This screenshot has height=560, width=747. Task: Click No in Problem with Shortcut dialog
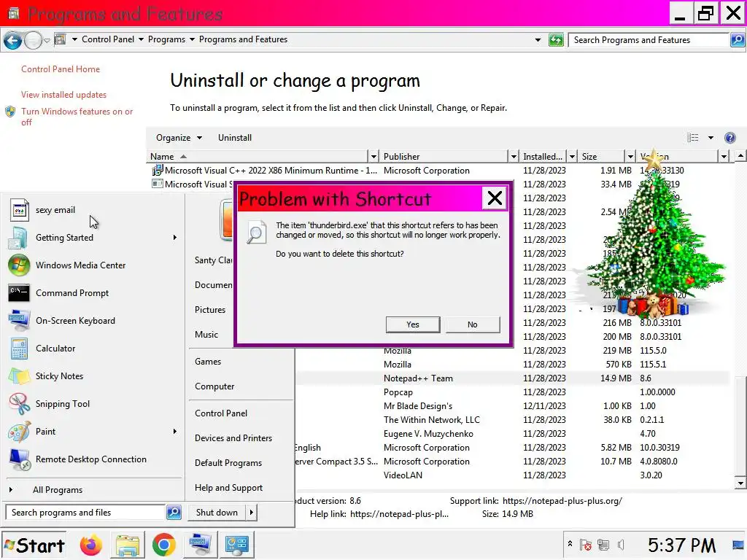pyautogui.click(x=473, y=324)
